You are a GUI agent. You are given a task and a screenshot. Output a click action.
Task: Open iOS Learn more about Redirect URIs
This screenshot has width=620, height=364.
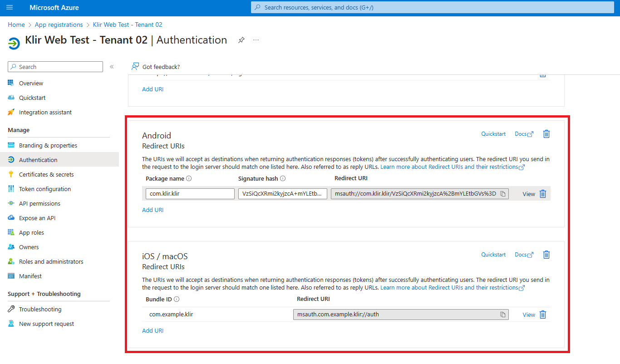tap(453, 287)
